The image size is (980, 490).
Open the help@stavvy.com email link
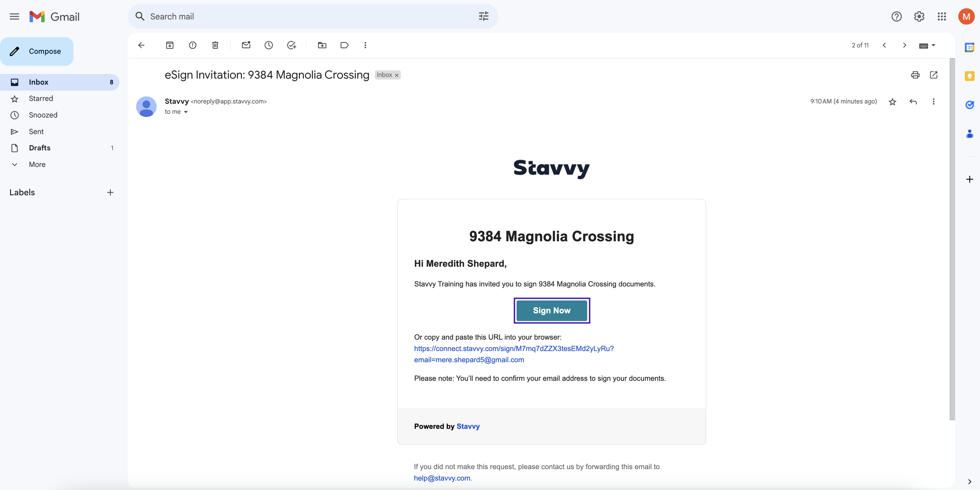pyautogui.click(x=442, y=478)
